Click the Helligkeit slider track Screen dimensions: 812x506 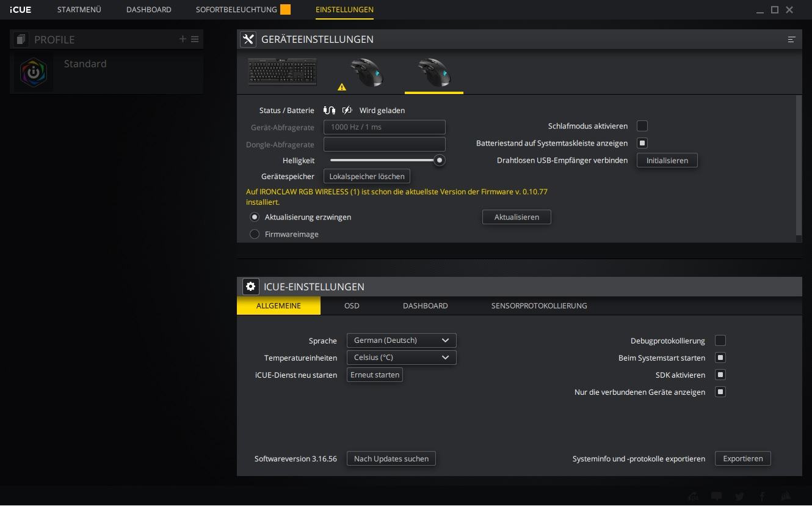click(385, 160)
